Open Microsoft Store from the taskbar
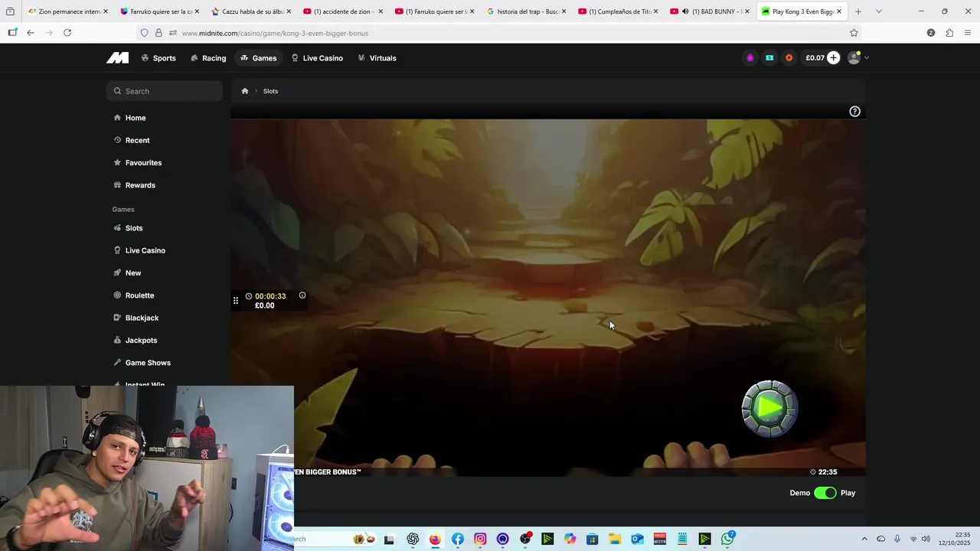This screenshot has width=980, height=551. click(593, 539)
